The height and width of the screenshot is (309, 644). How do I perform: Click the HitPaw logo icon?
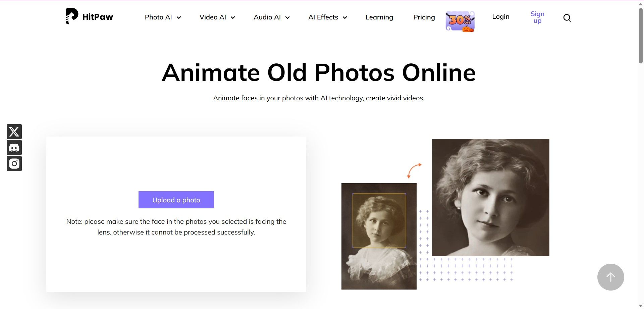72,16
